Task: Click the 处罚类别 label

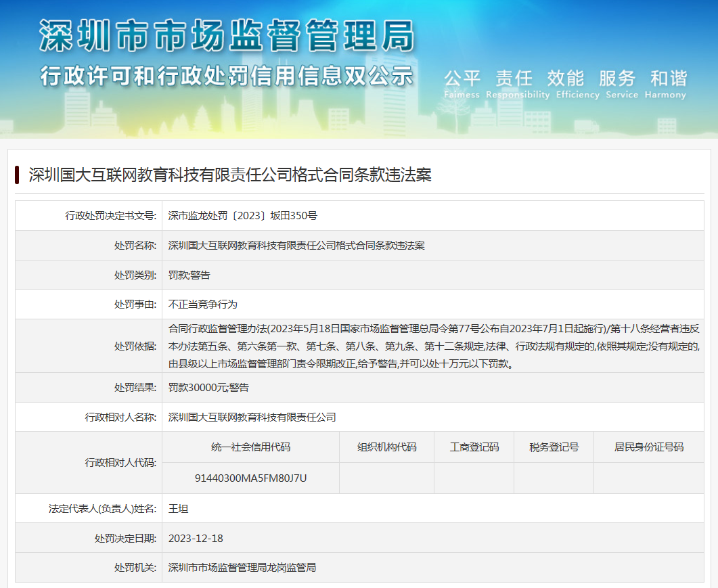Action: pyautogui.click(x=135, y=275)
